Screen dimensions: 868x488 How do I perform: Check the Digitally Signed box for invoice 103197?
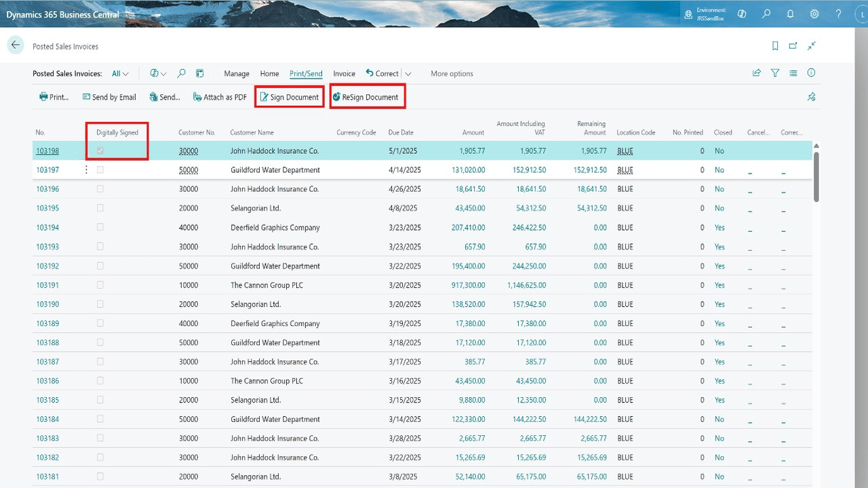click(100, 169)
